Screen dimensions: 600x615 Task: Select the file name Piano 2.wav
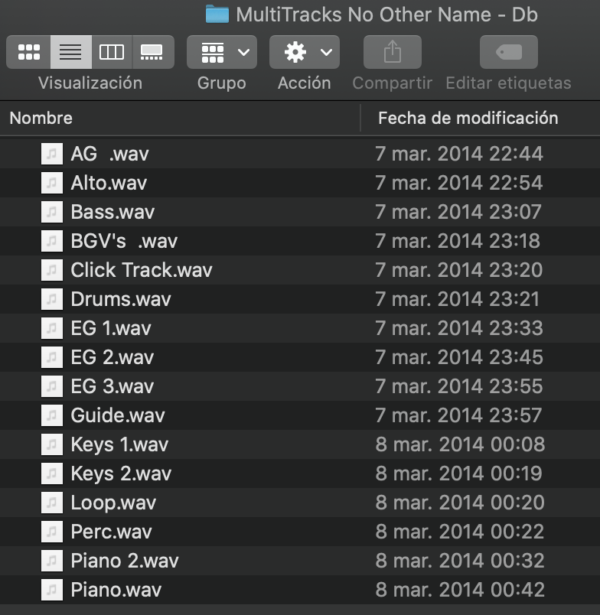[125, 560]
